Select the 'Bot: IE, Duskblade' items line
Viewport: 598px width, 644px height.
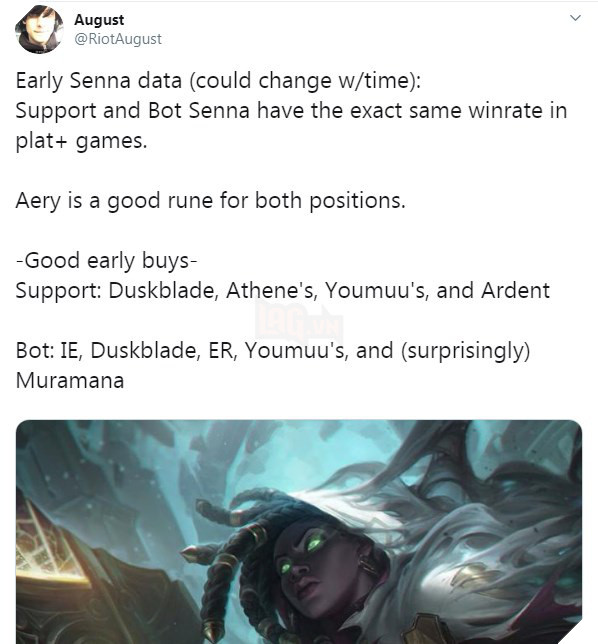pos(273,351)
